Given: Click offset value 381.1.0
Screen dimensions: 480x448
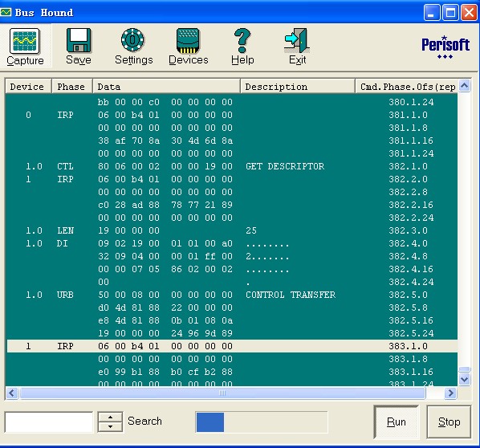Looking at the screenshot, I should pyautogui.click(x=408, y=115).
